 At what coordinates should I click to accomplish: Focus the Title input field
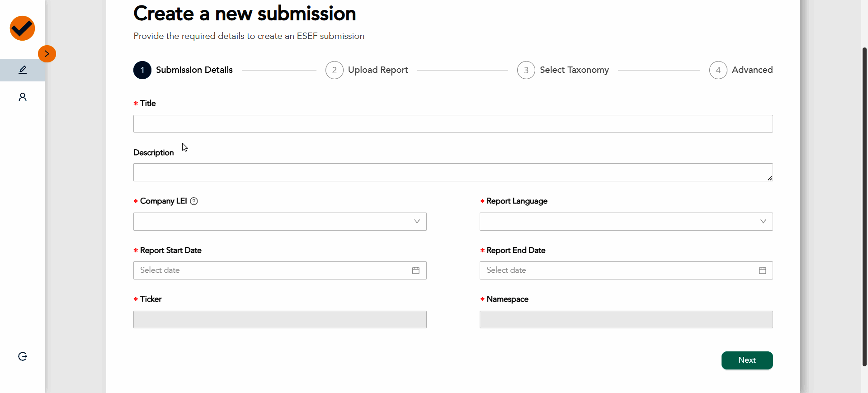tap(453, 124)
